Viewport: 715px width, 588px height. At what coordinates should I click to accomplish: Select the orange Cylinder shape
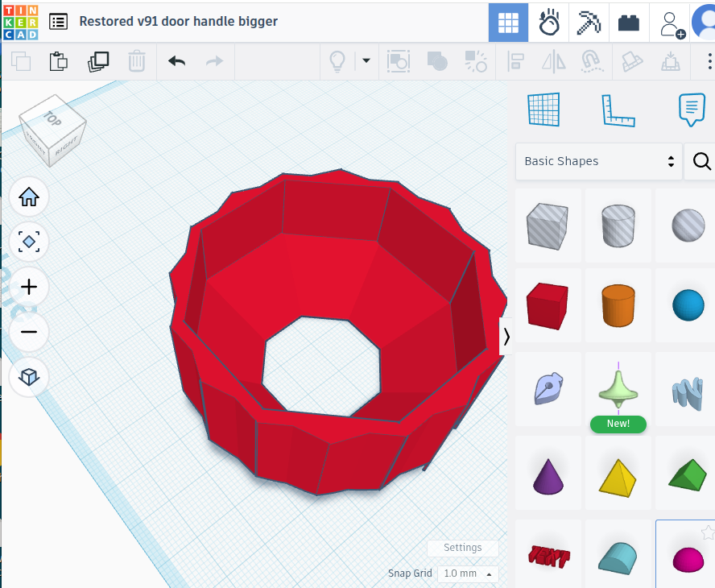(x=618, y=306)
